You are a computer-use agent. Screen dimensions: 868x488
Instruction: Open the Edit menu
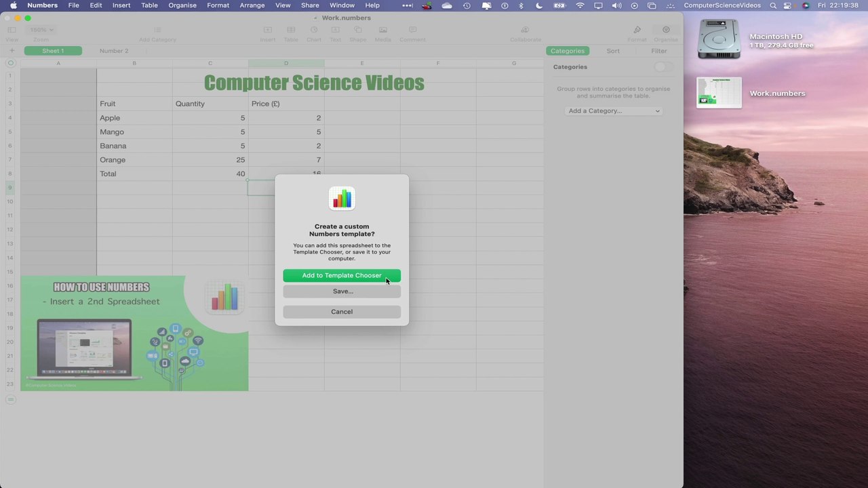click(x=96, y=5)
